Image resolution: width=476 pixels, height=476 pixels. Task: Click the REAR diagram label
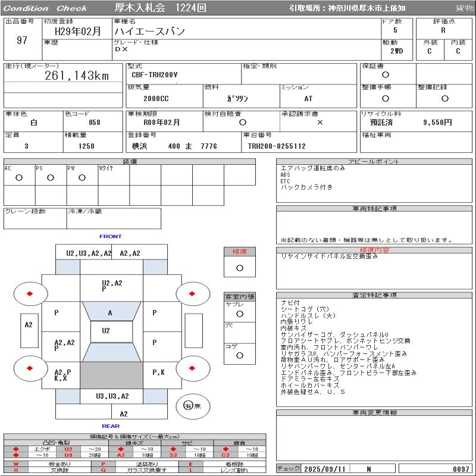click(111, 426)
